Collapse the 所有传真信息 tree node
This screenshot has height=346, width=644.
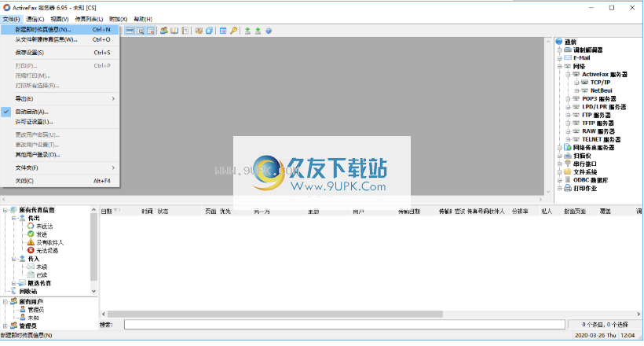pos(5,210)
